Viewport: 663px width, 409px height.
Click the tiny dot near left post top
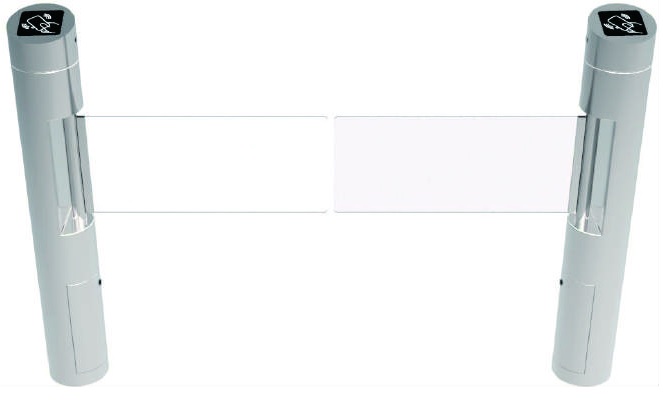(76, 40)
